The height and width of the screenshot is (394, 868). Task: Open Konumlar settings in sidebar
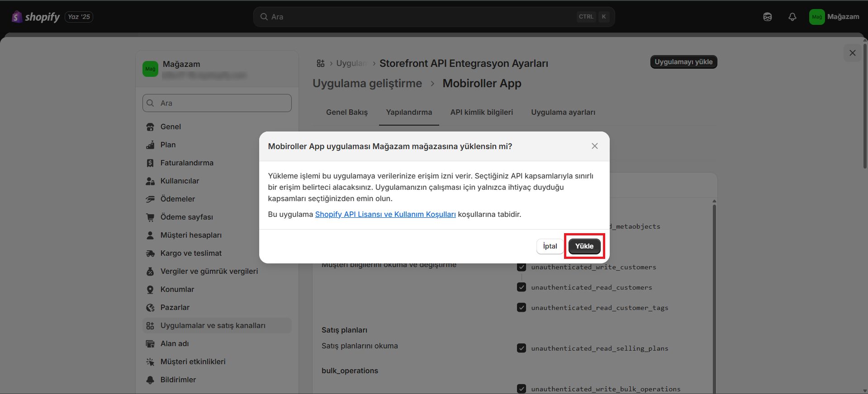coord(217,290)
